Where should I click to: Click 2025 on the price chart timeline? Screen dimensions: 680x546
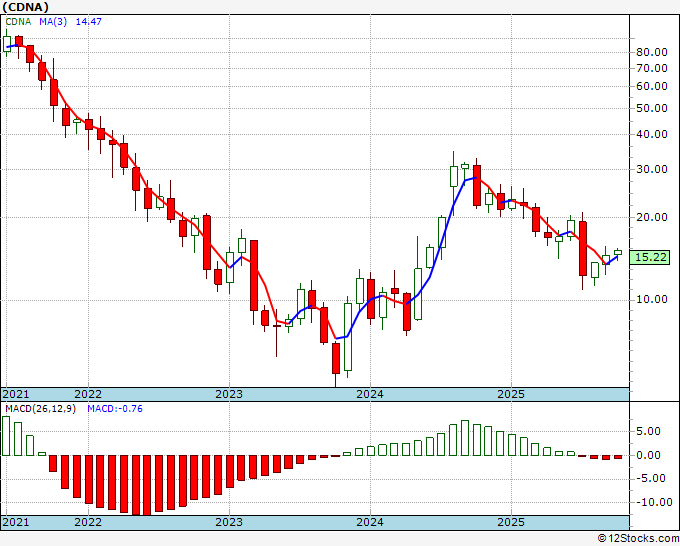[x=511, y=394]
